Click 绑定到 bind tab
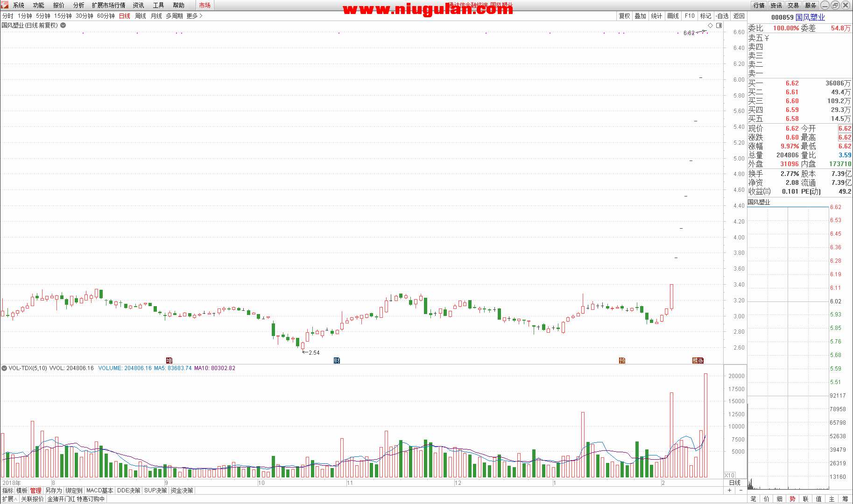The width and height of the screenshot is (853, 504). [x=74, y=490]
